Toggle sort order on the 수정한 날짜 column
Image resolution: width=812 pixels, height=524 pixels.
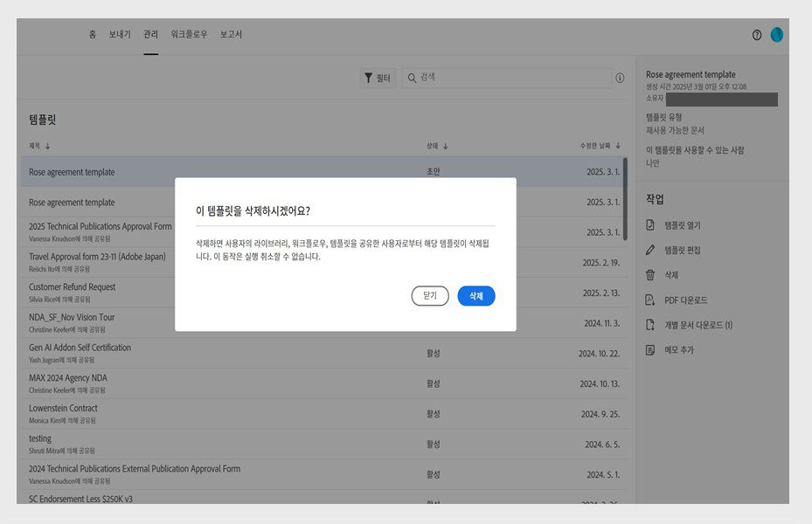(x=595, y=146)
